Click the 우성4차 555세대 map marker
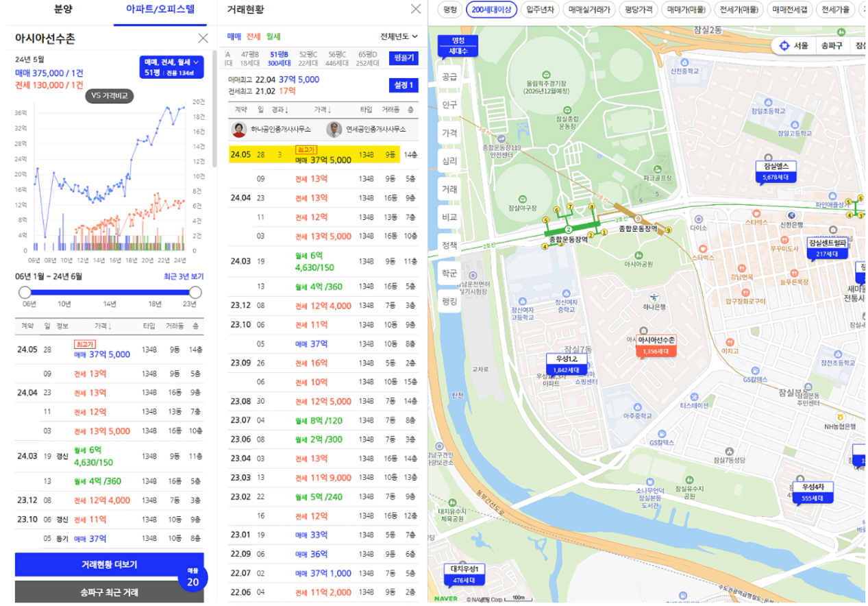This screenshot has width=868, height=606. pos(814,492)
